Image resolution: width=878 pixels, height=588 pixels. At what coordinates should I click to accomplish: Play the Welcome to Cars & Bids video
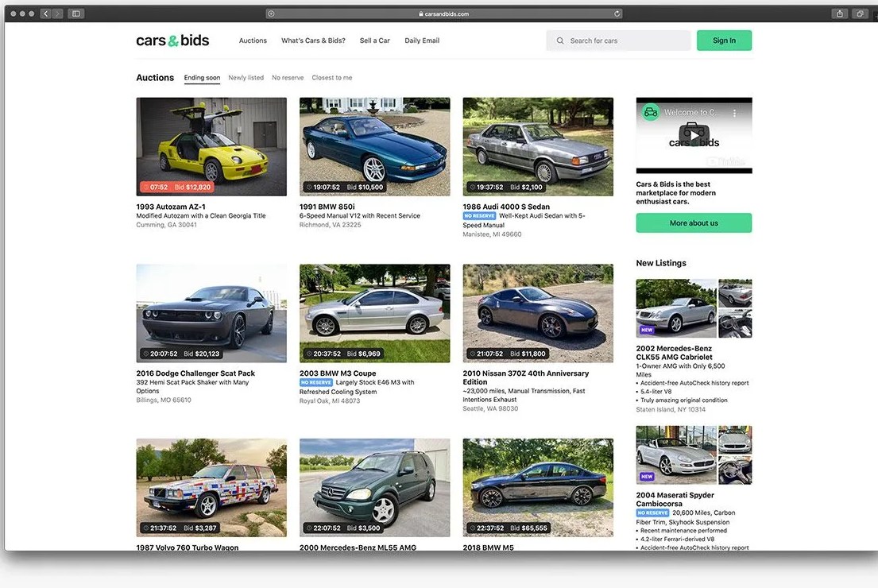694,135
